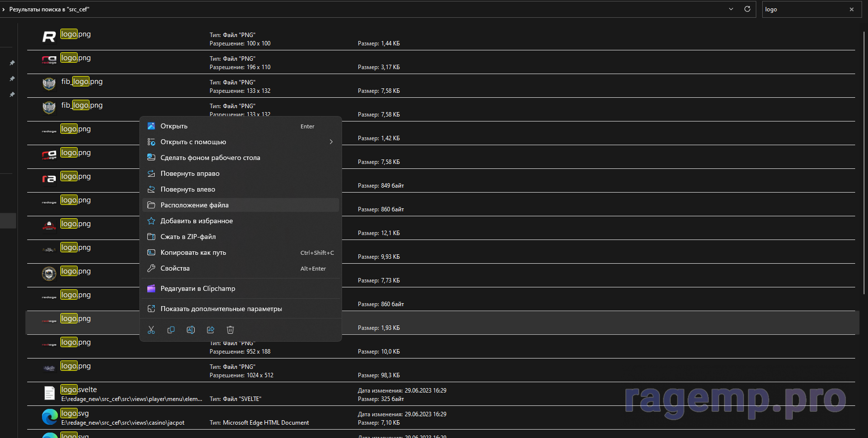Screen dimensions: 868x438
Task: Click 'Повернуть вправо' to rotate image
Action: (190, 174)
